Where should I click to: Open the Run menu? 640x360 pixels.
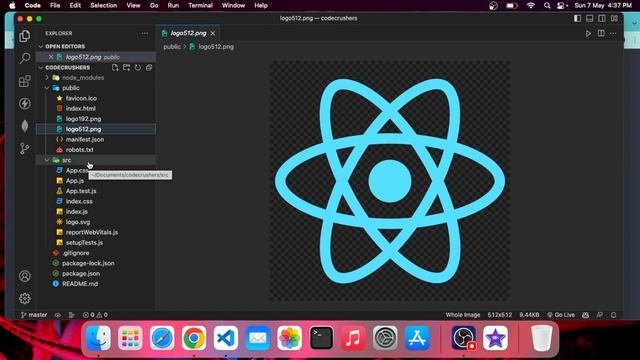(173, 5)
